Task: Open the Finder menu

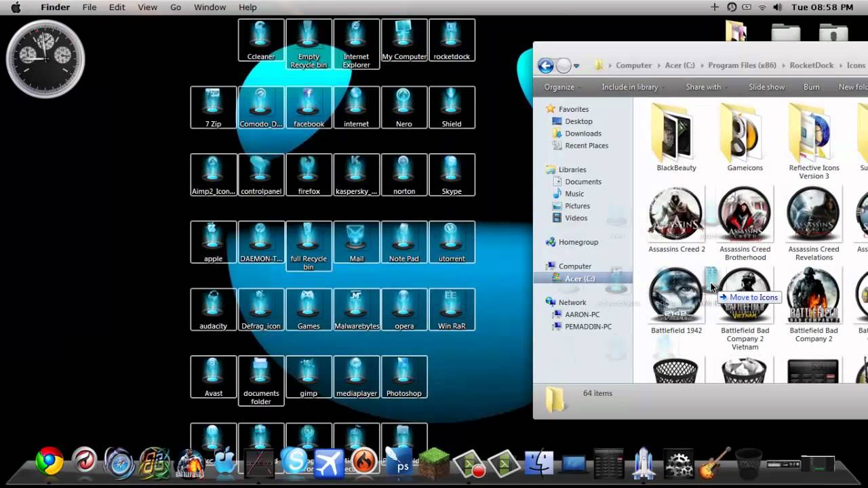Action: [x=55, y=7]
